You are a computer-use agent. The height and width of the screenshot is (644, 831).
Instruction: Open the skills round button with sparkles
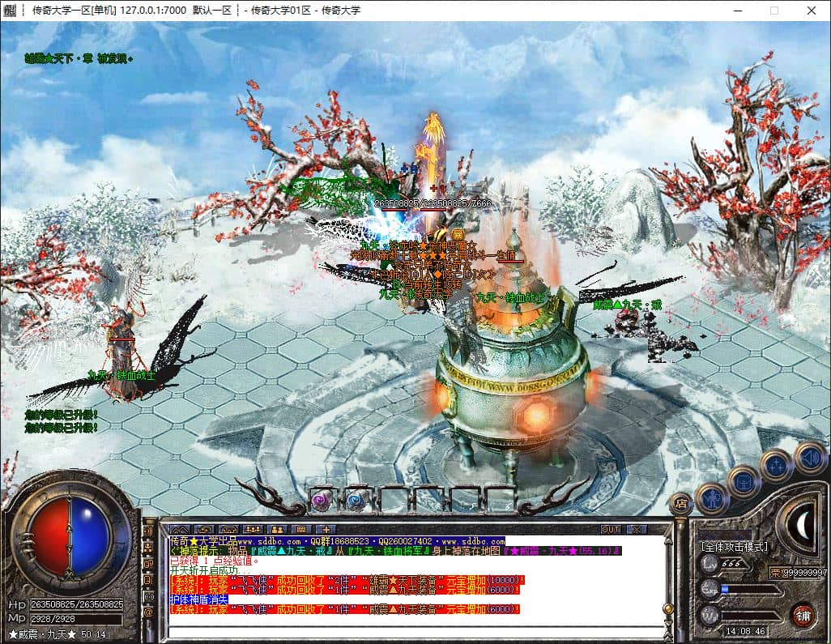pos(777,465)
